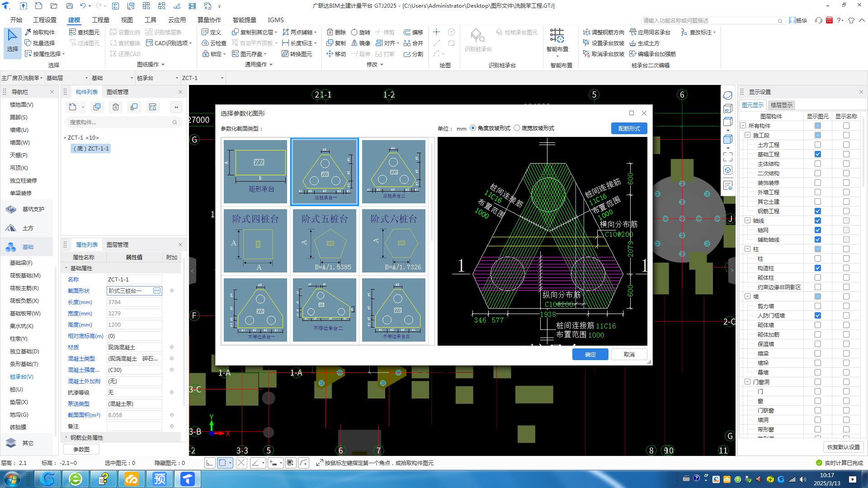
Task: Click delete trash icon in 构件列表
Action: pos(116,107)
